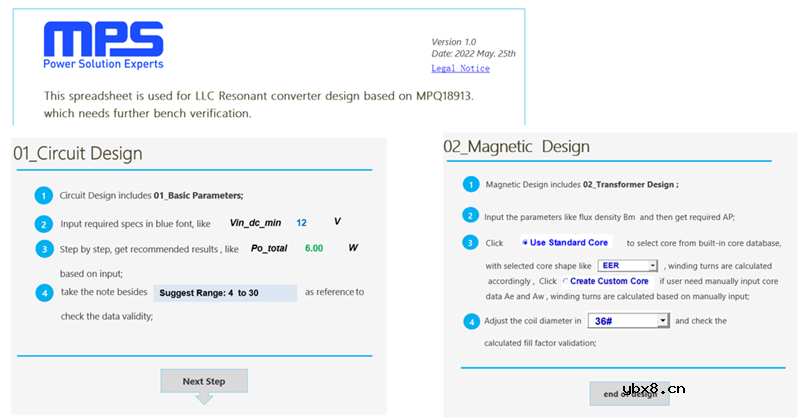Viewport: 801px width, 419px height.
Task: Click step 4 circle beside take the note
Action: coord(43,293)
